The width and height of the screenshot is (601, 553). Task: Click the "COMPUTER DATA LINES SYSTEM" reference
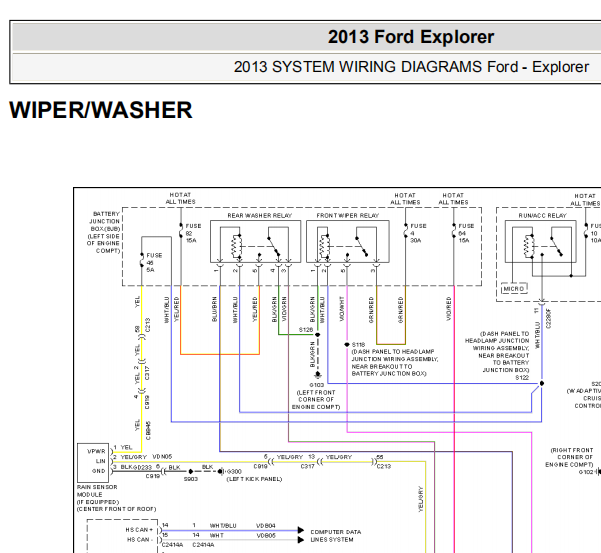pos(335,536)
